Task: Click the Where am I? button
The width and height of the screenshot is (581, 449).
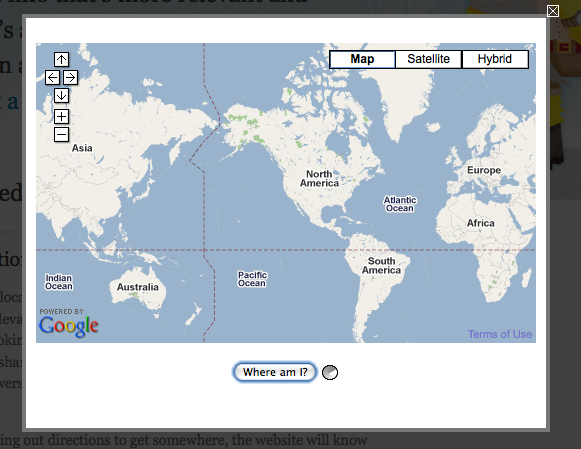Action: 275,372
